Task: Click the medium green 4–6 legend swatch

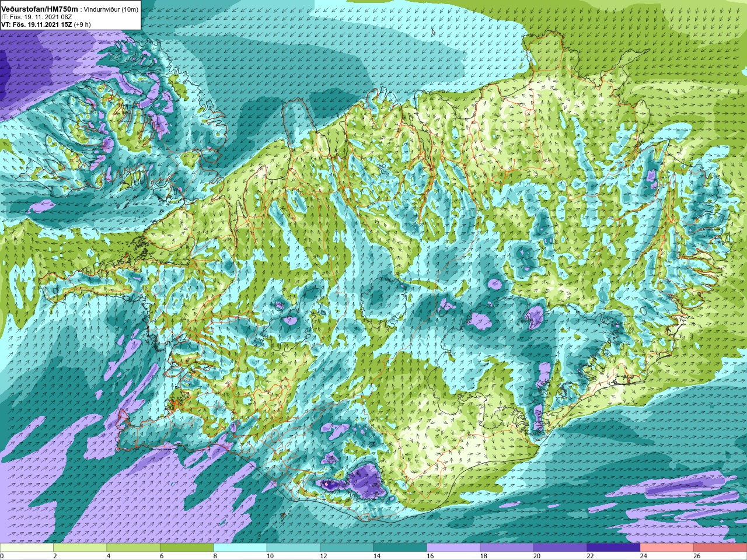Action: 134,548
